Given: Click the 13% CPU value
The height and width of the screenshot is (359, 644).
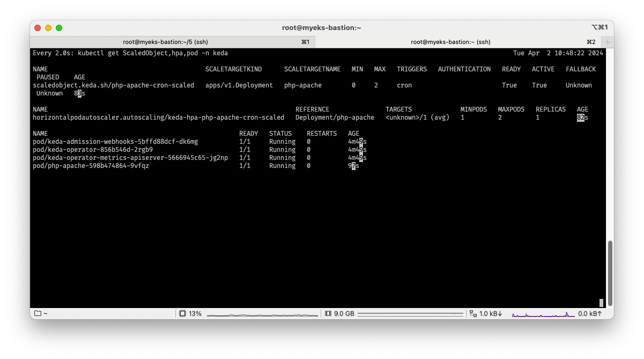Looking at the screenshot, I should [x=195, y=313].
